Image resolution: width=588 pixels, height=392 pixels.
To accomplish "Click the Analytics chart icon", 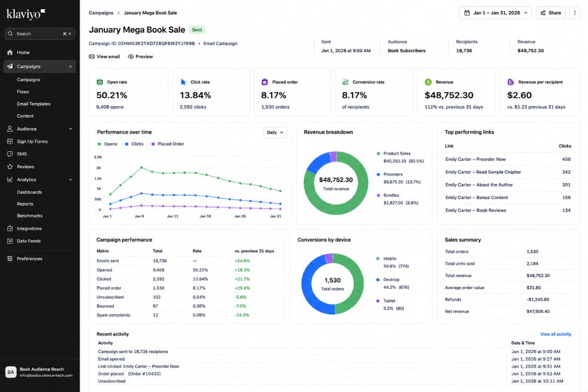I will coord(10,180).
